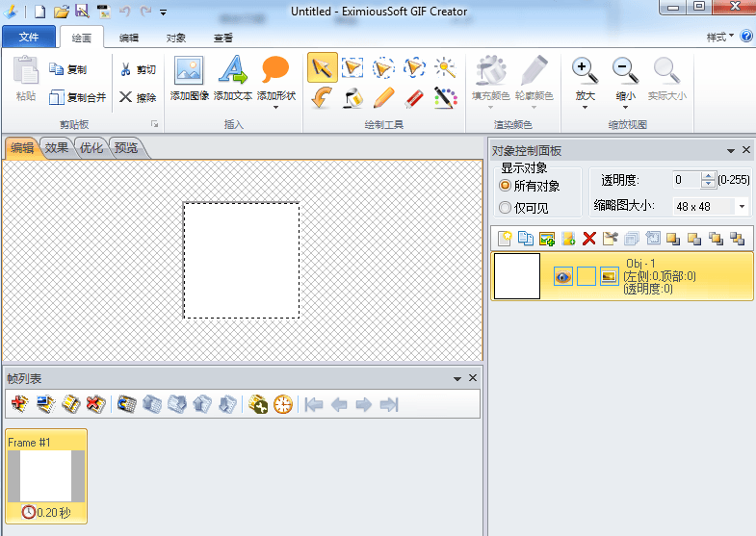Open the 样式 style dropdown menu
This screenshot has height=536, width=756.
pyautogui.click(x=720, y=37)
